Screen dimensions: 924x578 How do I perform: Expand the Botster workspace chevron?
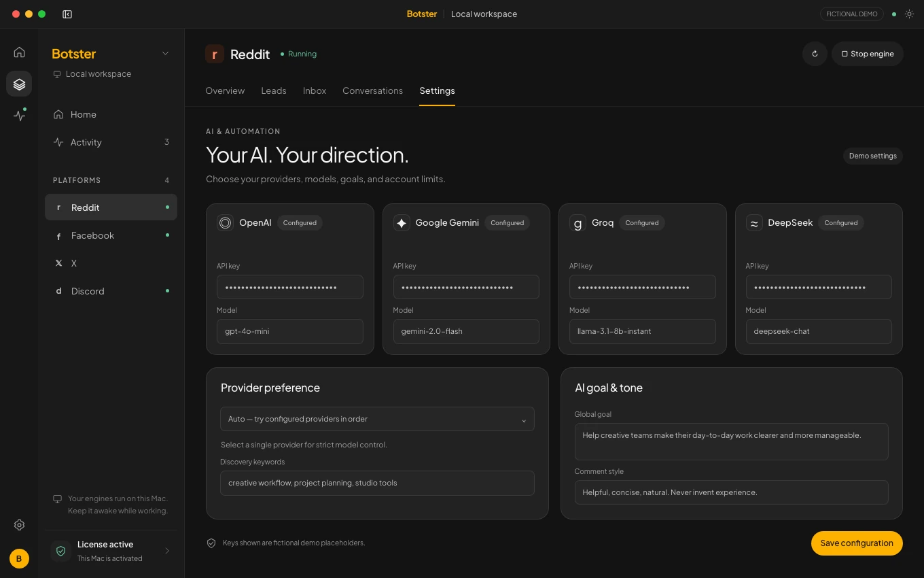point(165,54)
